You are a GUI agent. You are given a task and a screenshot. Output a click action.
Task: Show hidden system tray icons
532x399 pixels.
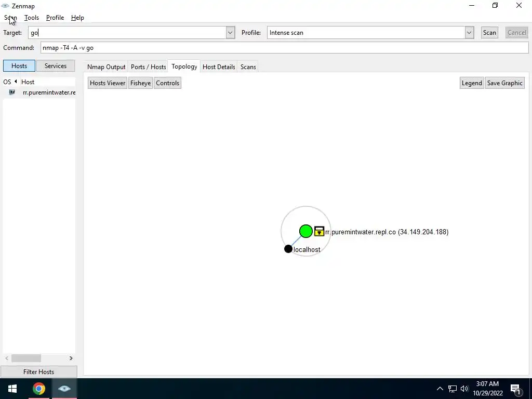[x=440, y=389]
